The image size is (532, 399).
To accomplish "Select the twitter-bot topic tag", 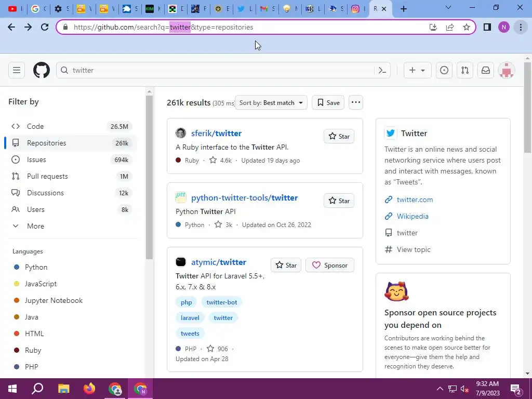I will tap(221, 302).
